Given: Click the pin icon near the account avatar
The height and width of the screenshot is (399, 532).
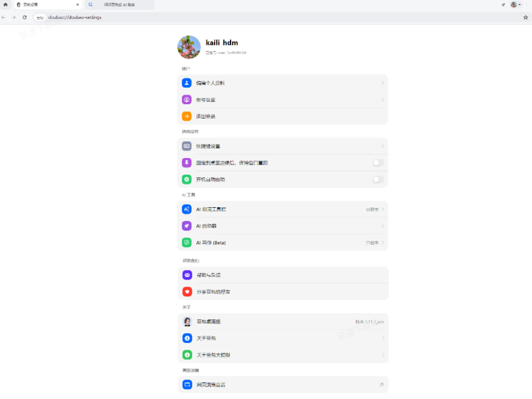Looking at the screenshot, I should click(x=504, y=5).
